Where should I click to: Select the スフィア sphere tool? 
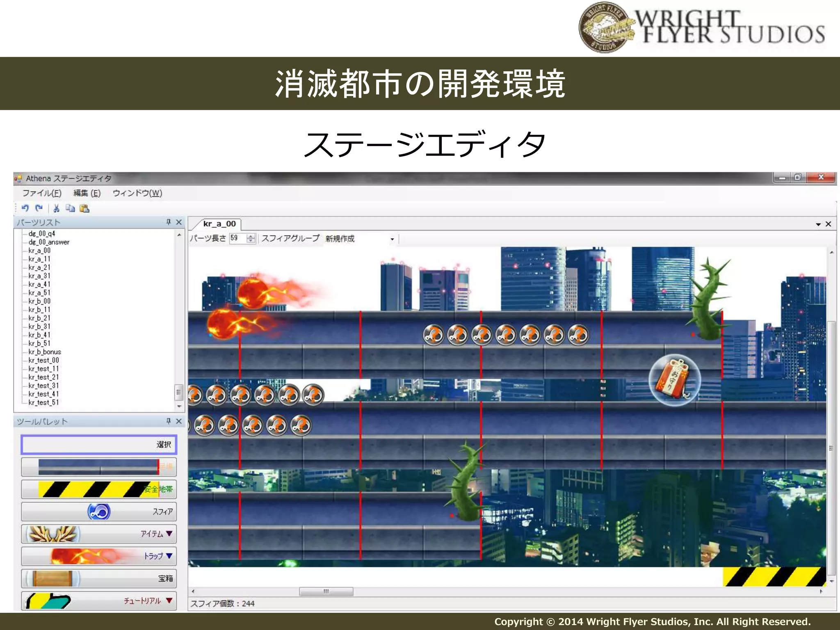(x=99, y=511)
